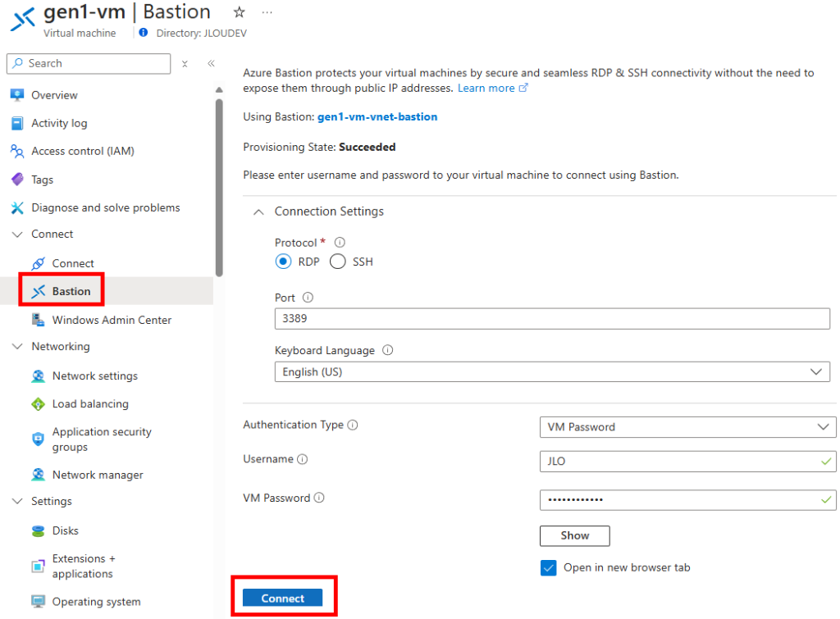This screenshot has height=619, width=840.
Task: Click the Extensions + applications icon
Action: point(38,566)
